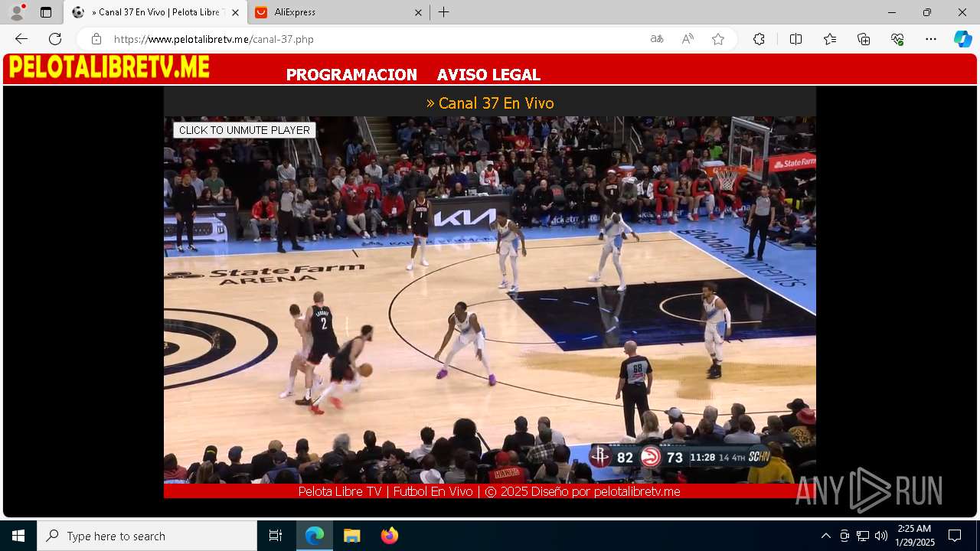The width and height of the screenshot is (980, 551).
Task: Close the AliExpress tab
Action: [418, 12]
